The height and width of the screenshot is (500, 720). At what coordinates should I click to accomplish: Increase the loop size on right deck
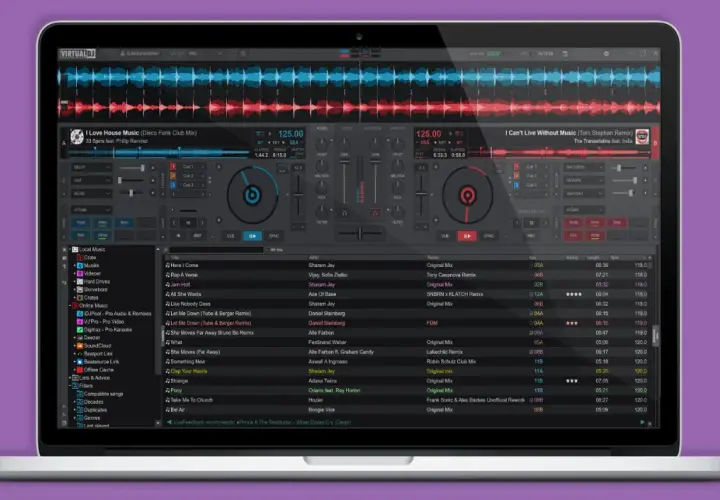546,223
